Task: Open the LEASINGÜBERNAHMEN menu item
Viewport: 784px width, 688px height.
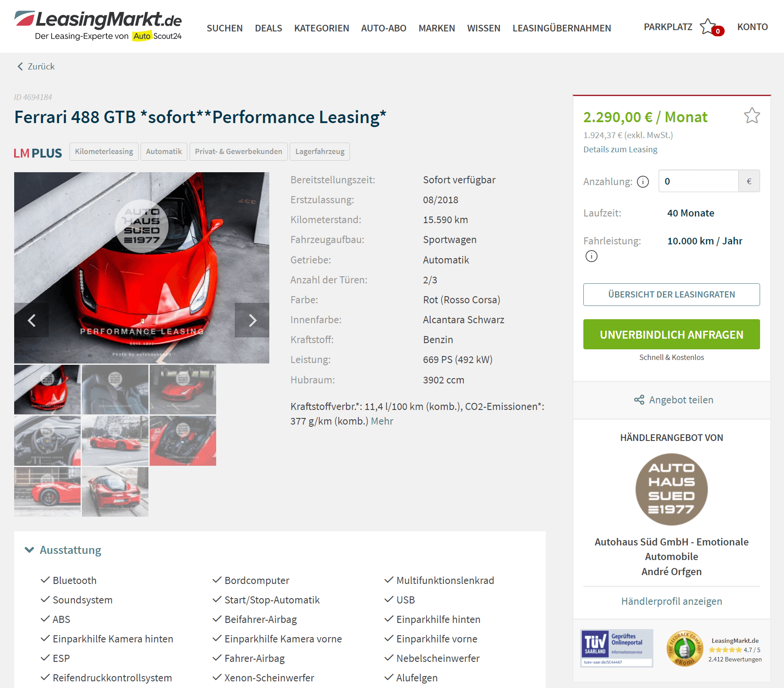Action: (x=562, y=28)
